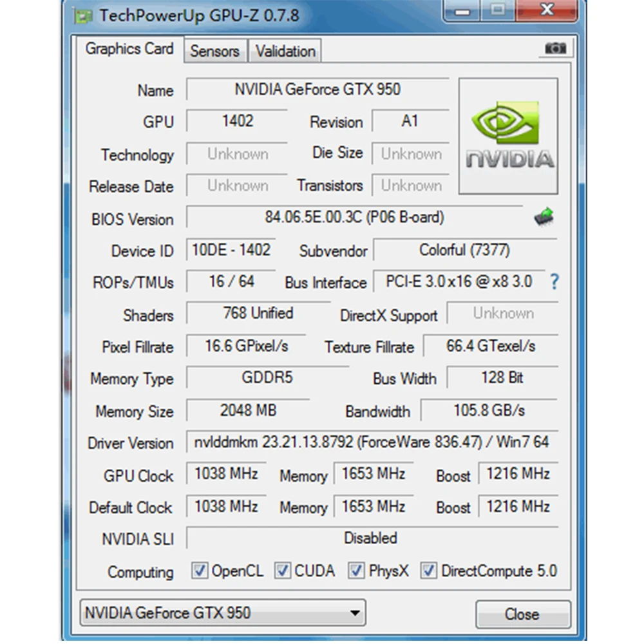Minimize the GPU-Z window
Screen dimensions: 644x644
point(462,11)
